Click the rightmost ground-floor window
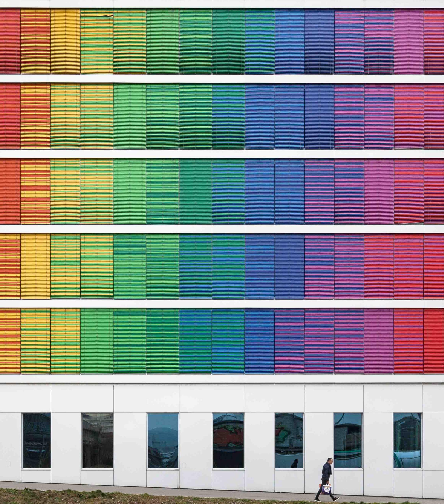 (x=407, y=440)
